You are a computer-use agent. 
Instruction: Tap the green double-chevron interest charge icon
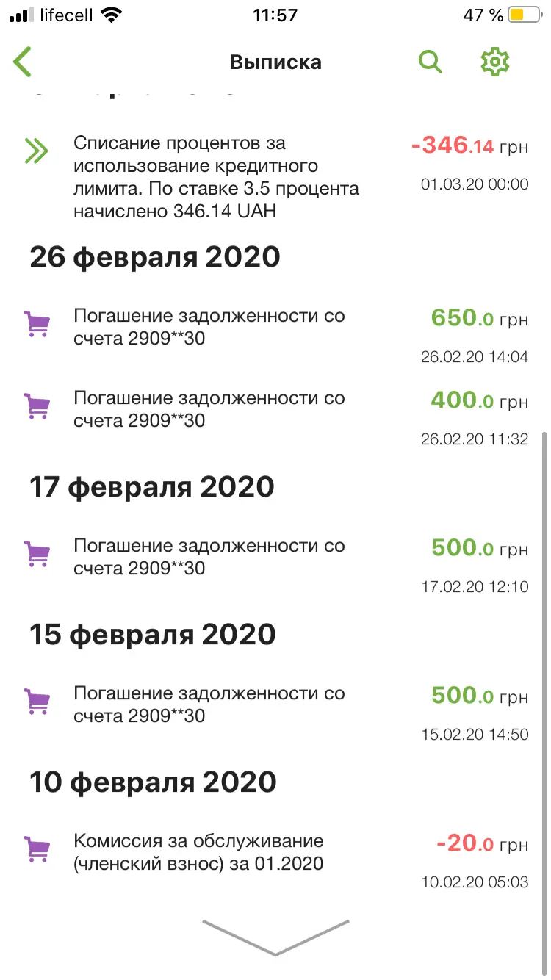point(36,151)
